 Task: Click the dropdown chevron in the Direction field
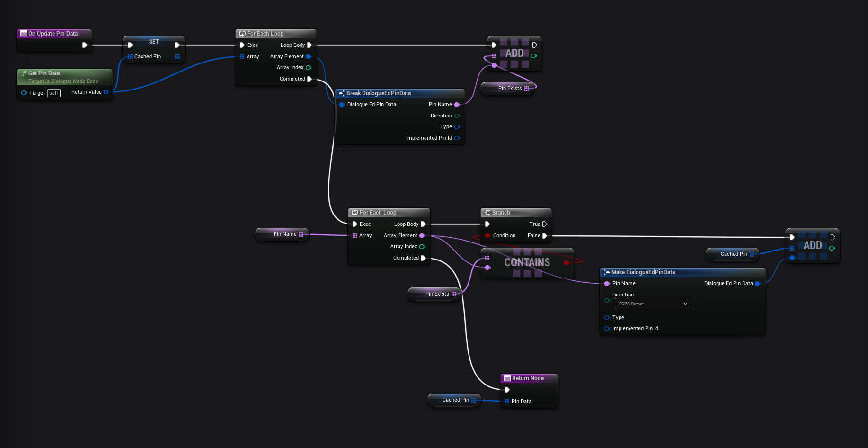click(x=685, y=304)
